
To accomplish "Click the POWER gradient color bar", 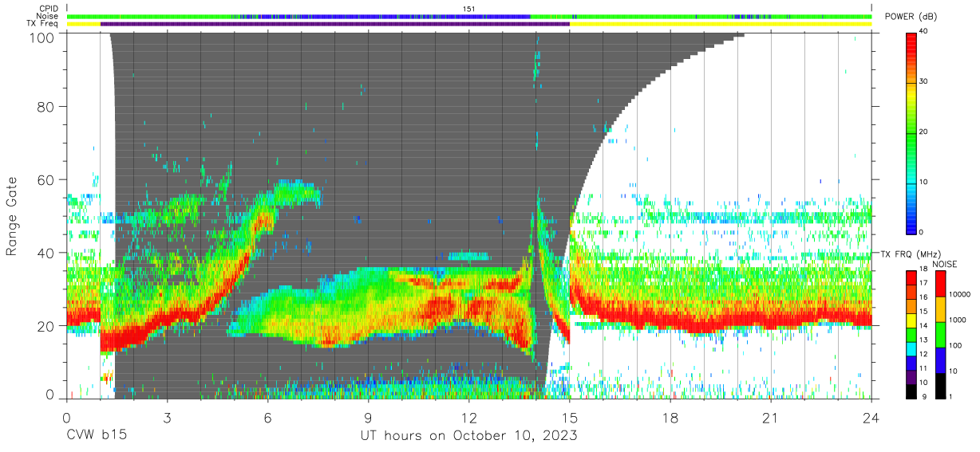I will click(911, 132).
